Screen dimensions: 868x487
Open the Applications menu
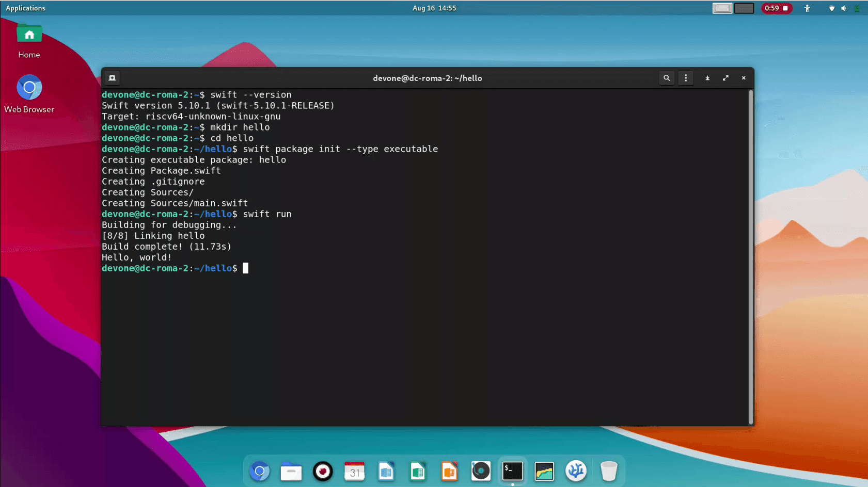tap(25, 8)
